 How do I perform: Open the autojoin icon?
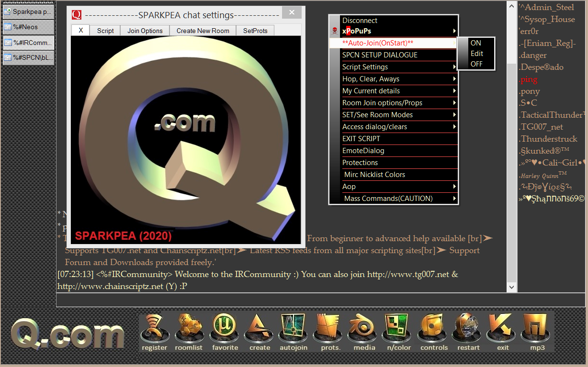pos(294,333)
